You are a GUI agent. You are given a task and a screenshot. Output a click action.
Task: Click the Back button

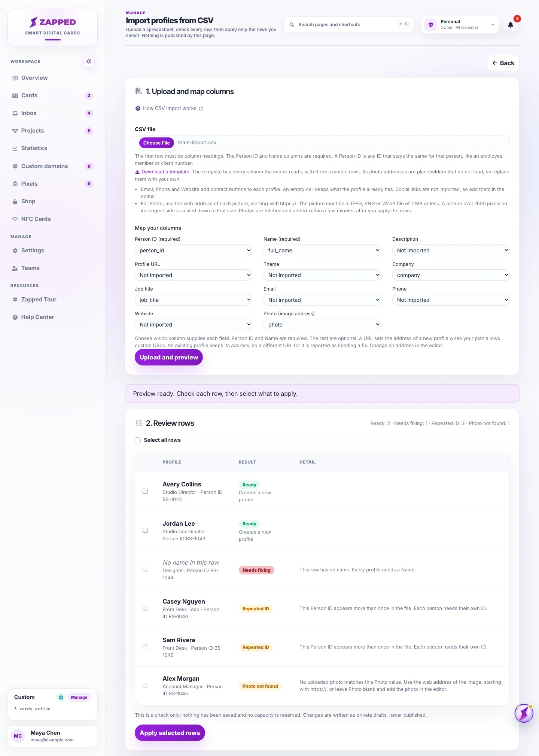pyautogui.click(x=503, y=63)
